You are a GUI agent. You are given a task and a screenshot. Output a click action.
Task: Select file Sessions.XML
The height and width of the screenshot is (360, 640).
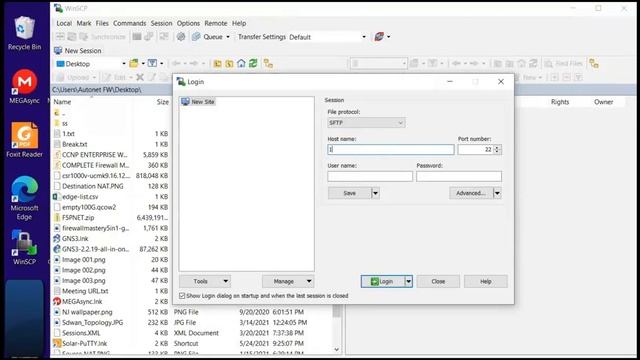point(81,333)
